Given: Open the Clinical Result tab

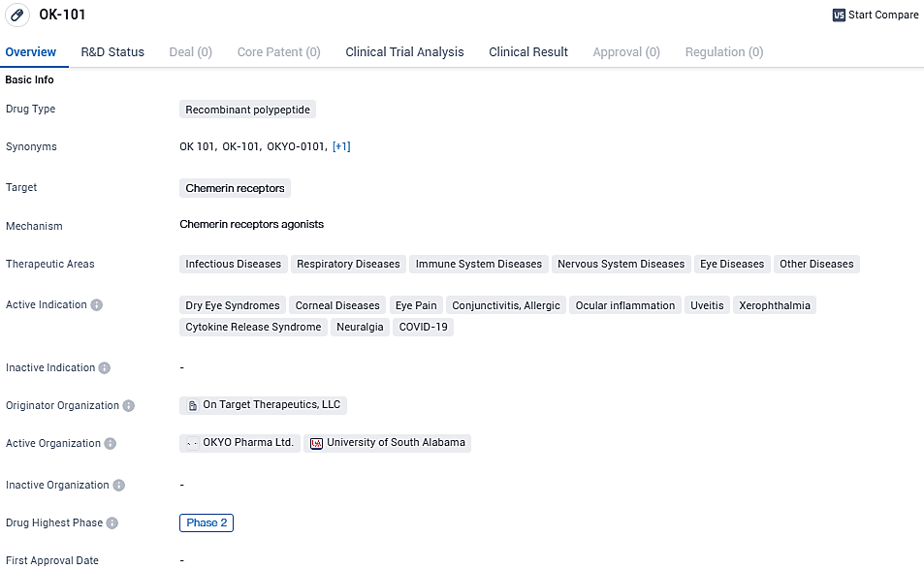Looking at the screenshot, I should (528, 52).
